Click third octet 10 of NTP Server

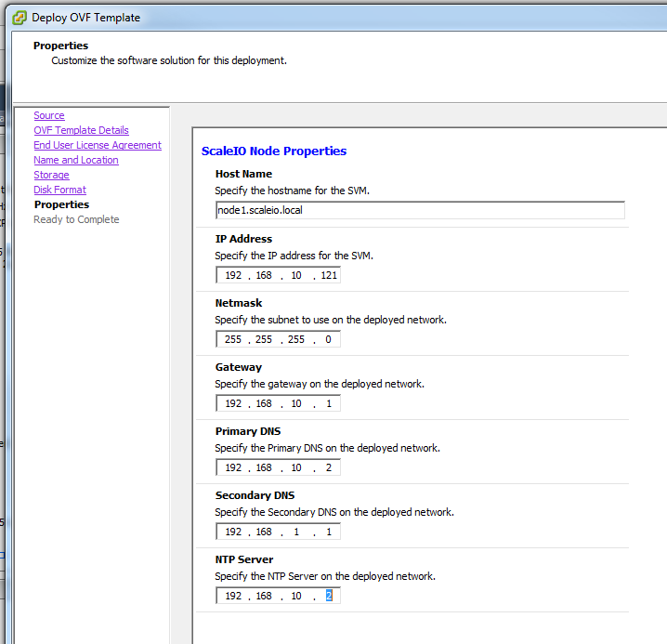[296, 596]
